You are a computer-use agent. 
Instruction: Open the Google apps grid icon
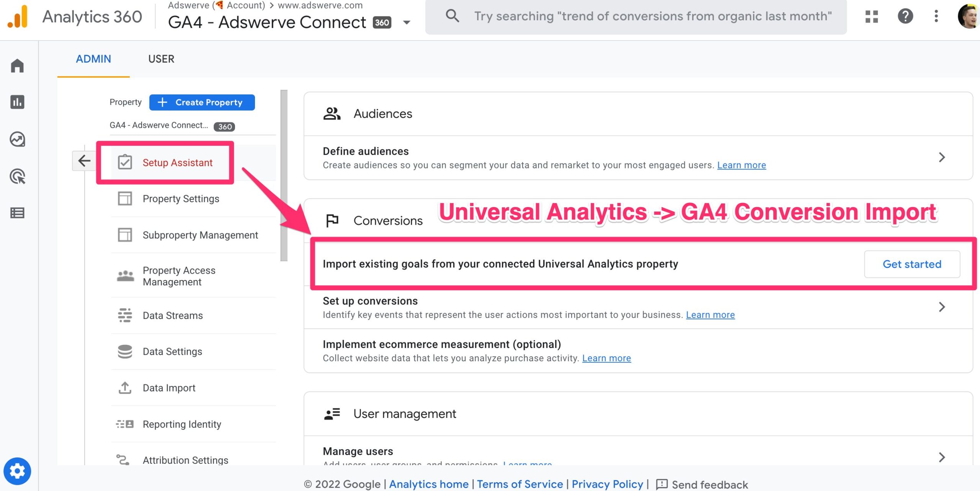[872, 16]
